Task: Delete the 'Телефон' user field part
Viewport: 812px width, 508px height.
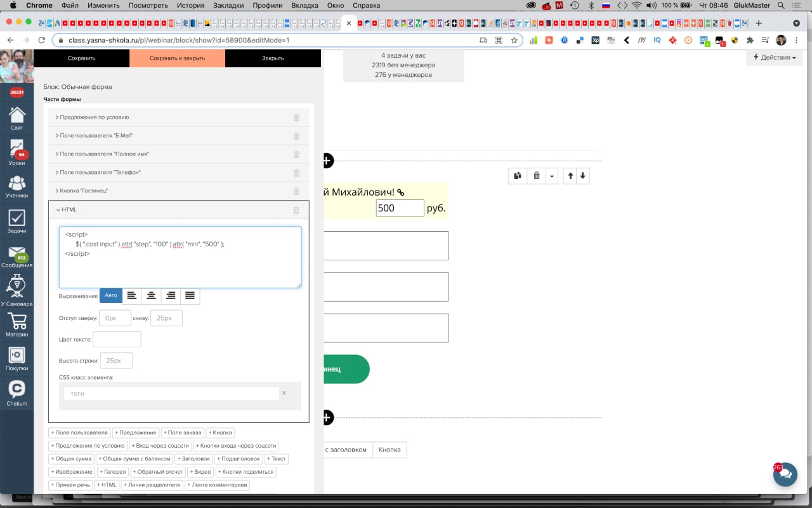Action: (296, 173)
